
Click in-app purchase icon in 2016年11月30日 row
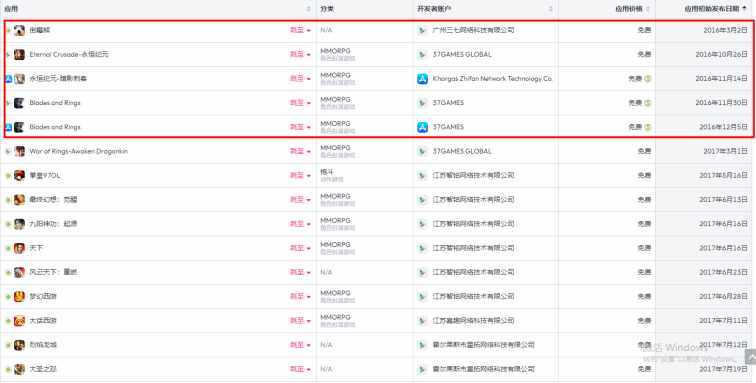648,103
